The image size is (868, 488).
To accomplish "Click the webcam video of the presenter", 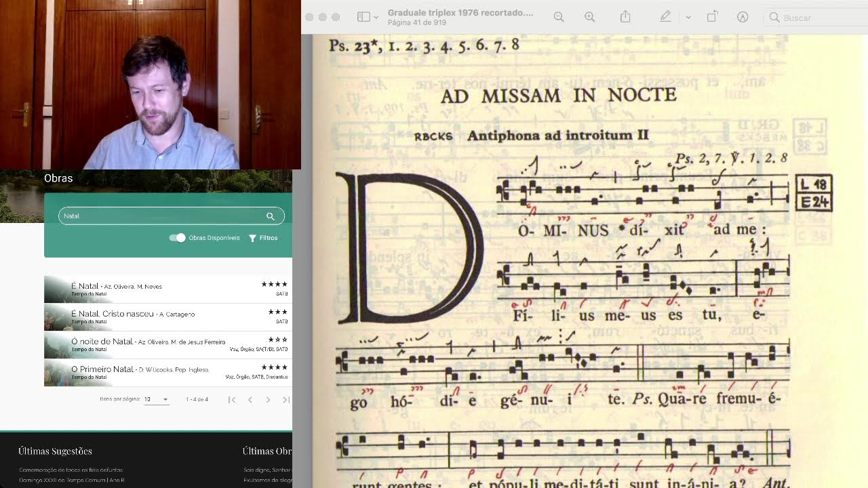I will (x=151, y=85).
